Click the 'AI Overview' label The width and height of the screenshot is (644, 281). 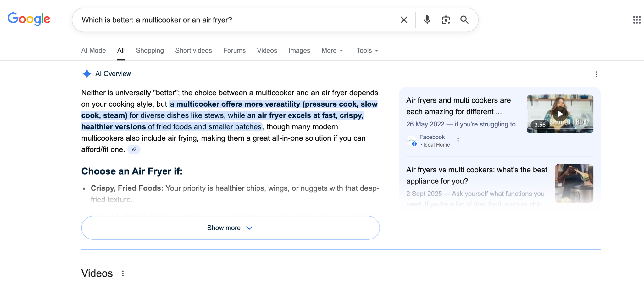(113, 74)
